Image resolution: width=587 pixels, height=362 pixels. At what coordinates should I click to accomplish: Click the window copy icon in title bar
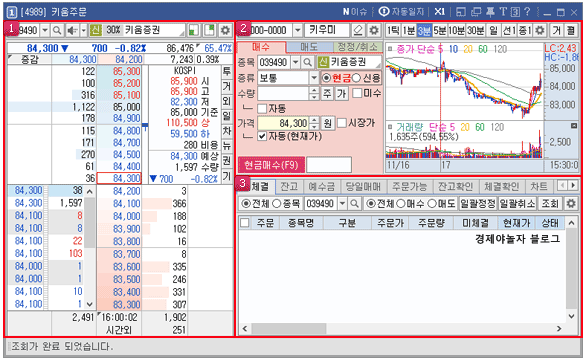(476, 12)
